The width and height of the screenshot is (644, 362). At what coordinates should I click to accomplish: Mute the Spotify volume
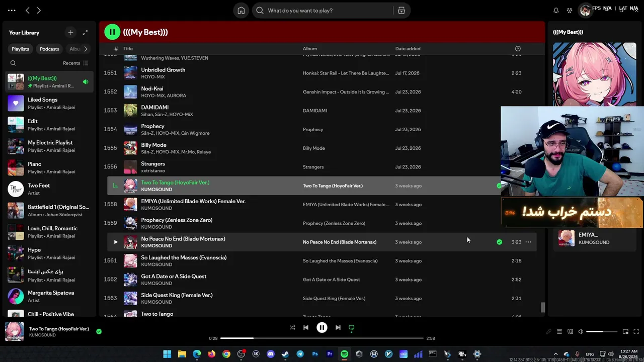point(581,332)
